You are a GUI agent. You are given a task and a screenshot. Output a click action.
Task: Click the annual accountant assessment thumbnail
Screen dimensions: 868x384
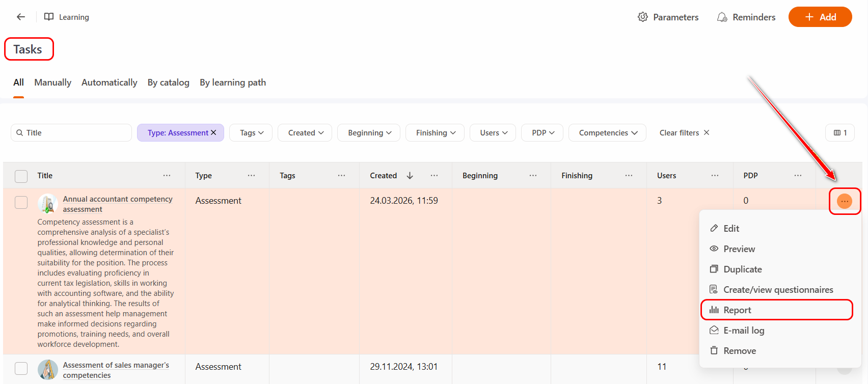click(47, 204)
